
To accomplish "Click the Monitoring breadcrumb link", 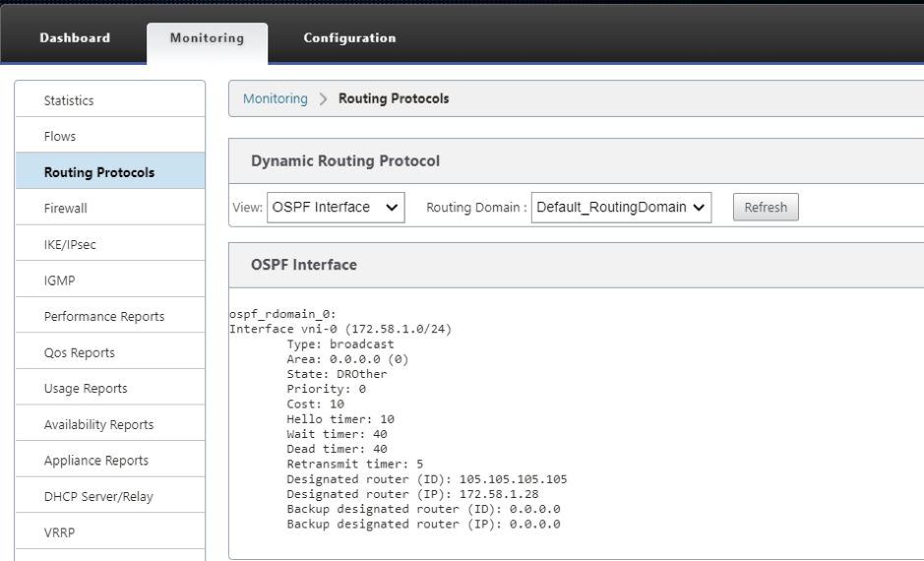I will pos(276,98).
